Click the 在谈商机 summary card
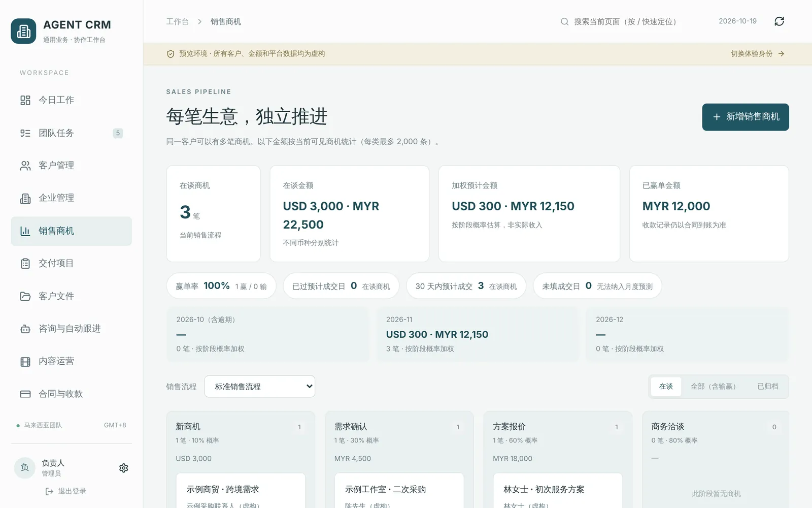 [214, 214]
